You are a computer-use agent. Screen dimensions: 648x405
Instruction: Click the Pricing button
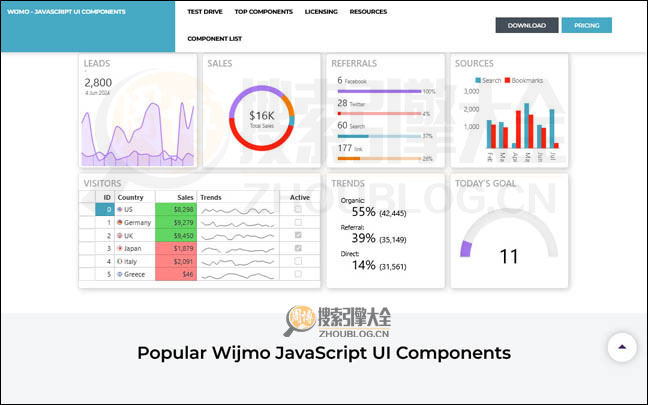click(x=587, y=25)
